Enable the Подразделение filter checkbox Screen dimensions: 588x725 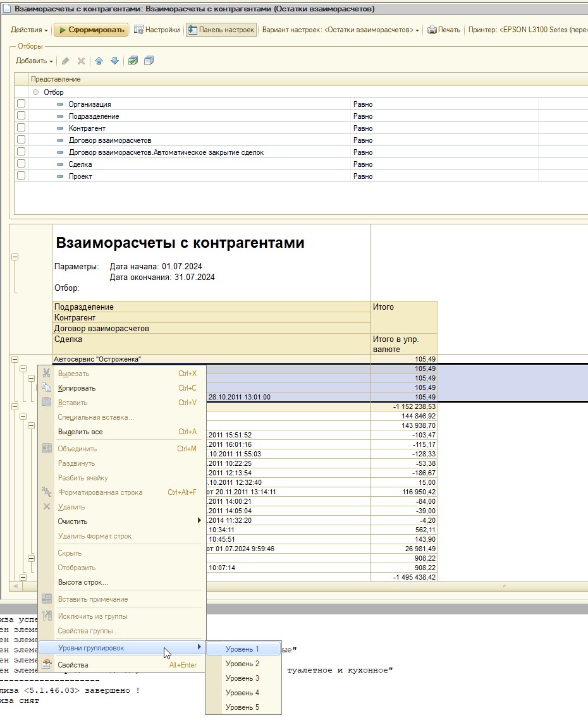pos(21,116)
